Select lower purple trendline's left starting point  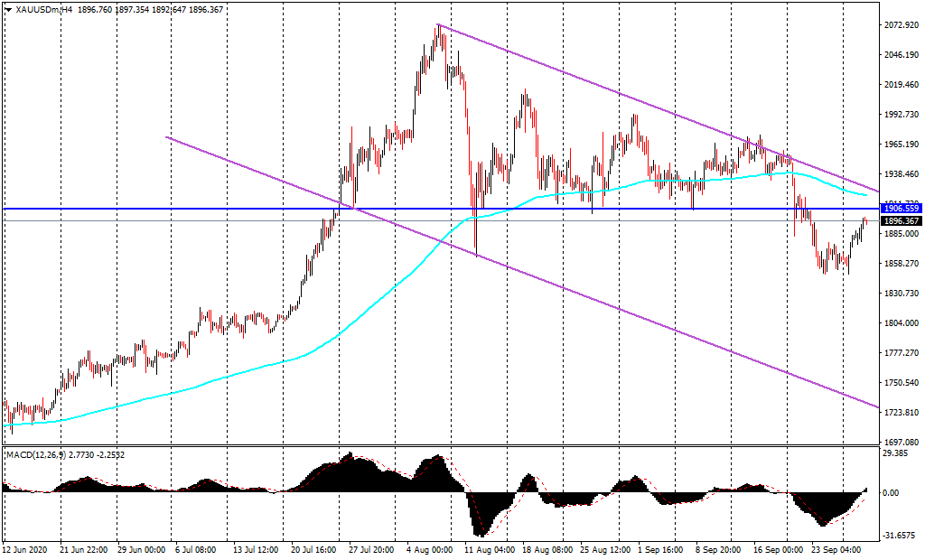coord(166,137)
